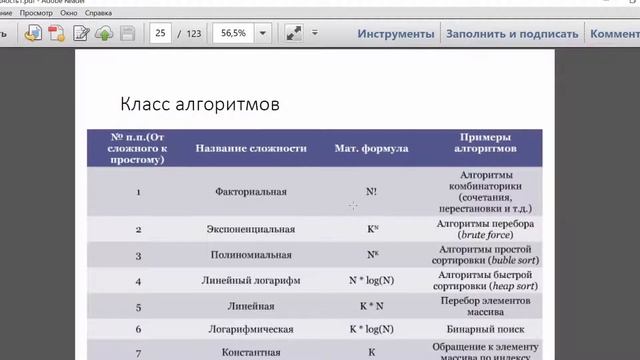This screenshot has width=640, height=360.
Task: Open the Заполнить и подписать panel
Action: coord(512,33)
